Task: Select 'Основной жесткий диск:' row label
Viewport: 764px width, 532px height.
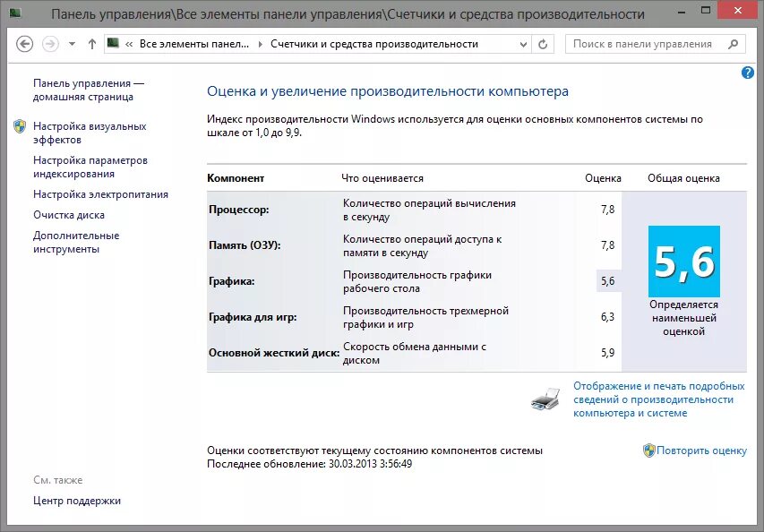Action: click(x=274, y=353)
